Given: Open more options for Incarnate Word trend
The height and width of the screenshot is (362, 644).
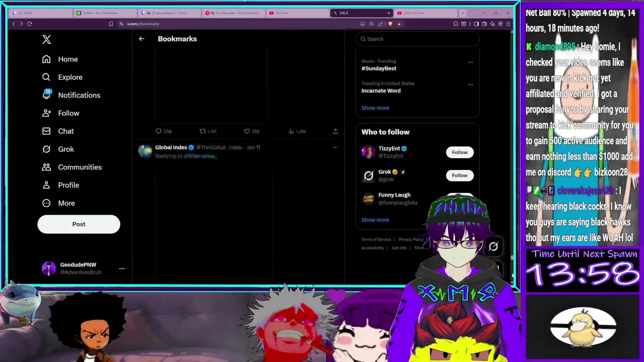Looking at the screenshot, I should 470,84.
